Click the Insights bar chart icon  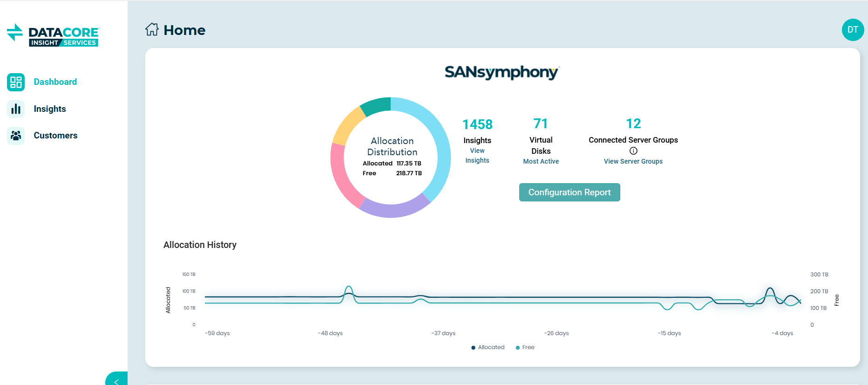16,109
